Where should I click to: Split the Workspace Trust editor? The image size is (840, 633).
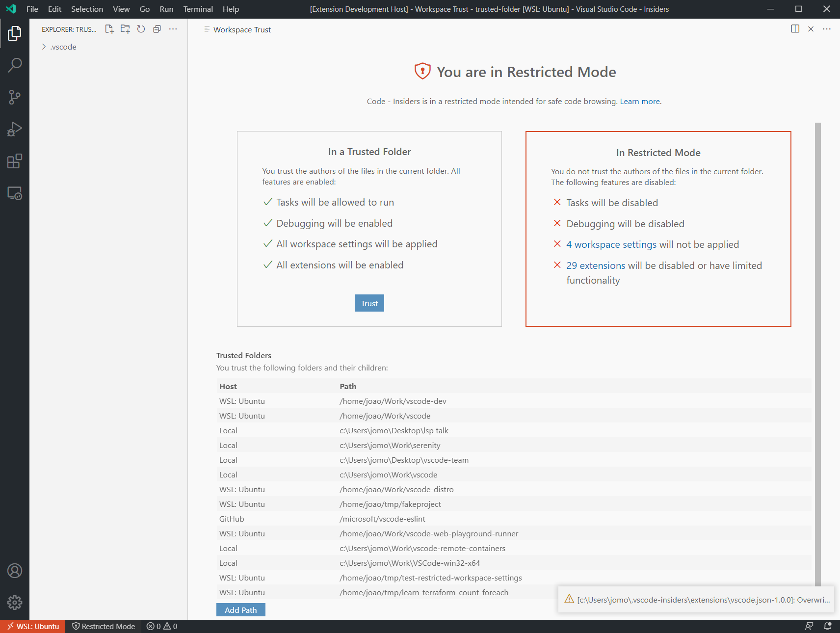click(794, 29)
